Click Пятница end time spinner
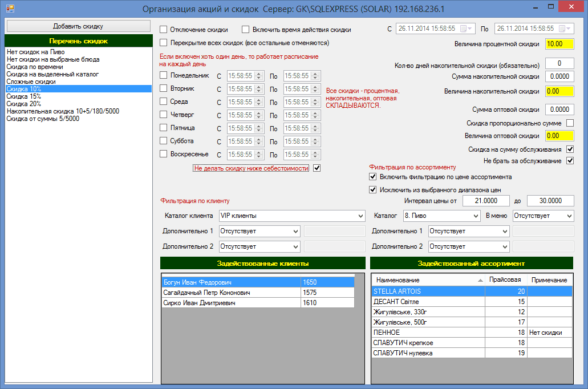The image size is (588, 389). click(315, 128)
